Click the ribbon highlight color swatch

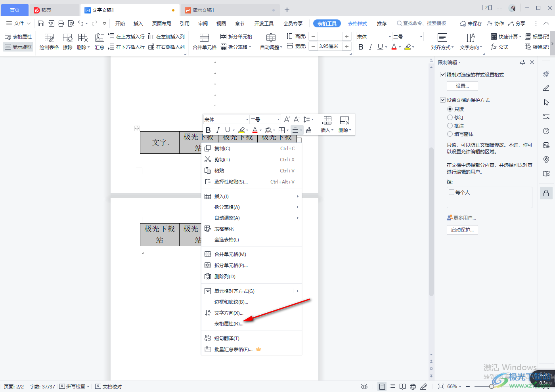click(408, 47)
